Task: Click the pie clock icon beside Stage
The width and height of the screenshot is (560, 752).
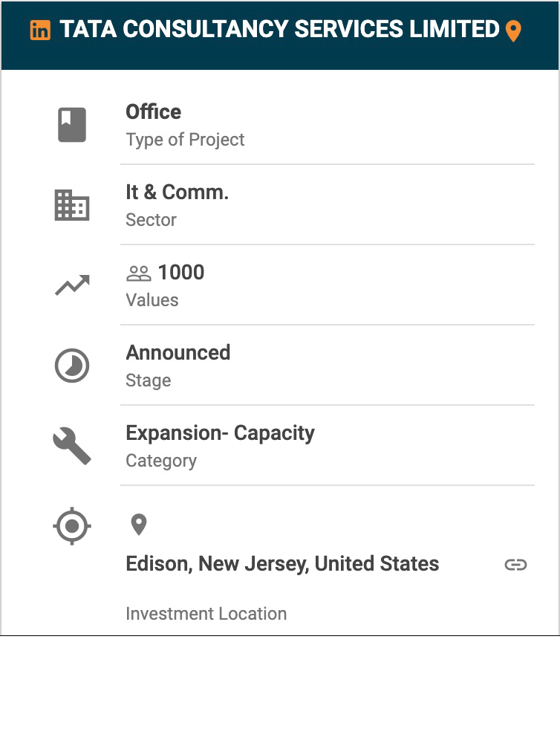Action: pos(72,366)
